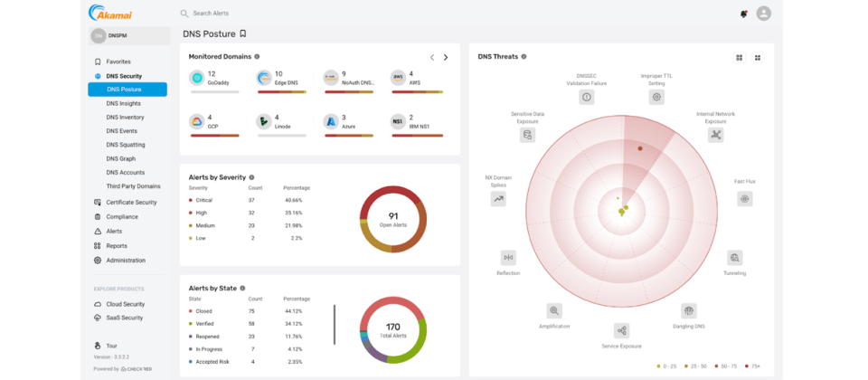Click the Amplification threat icon
This screenshot has height=380, width=868.
(554, 311)
